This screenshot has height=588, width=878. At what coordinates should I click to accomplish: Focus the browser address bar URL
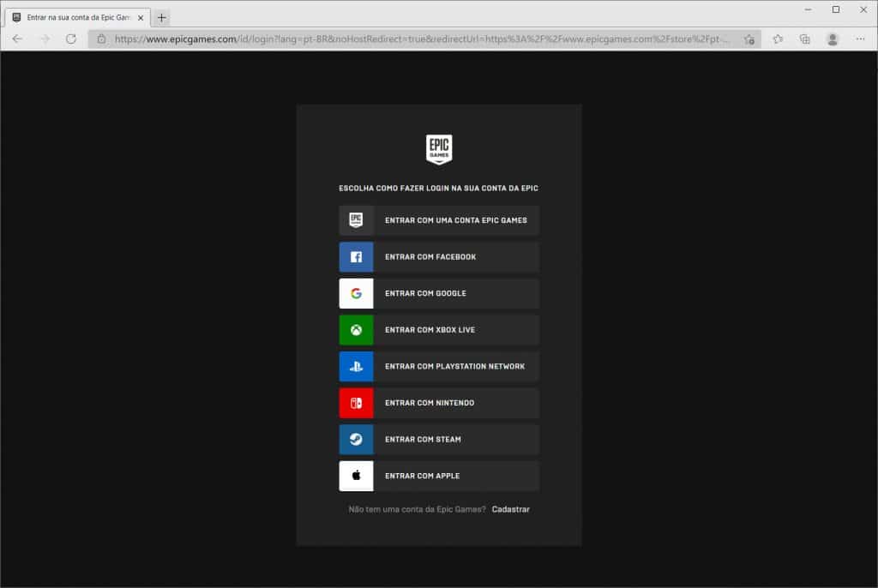pyautogui.click(x=422, y=39)
